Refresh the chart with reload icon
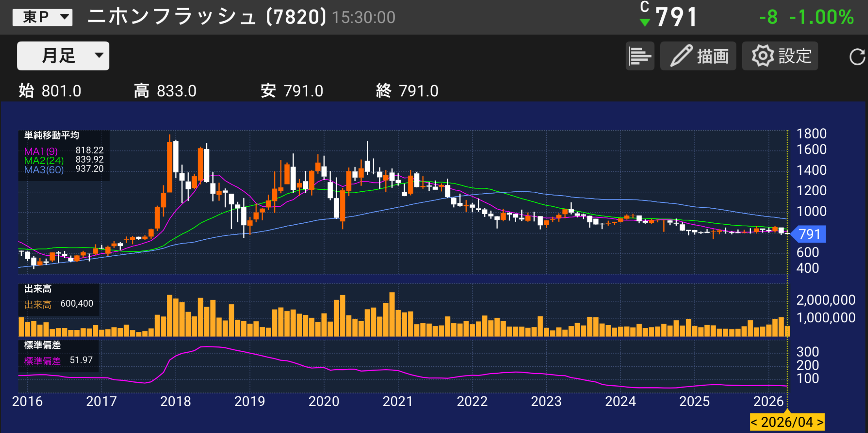The width and height of the screenshot is (868, 433). [857, 57]
